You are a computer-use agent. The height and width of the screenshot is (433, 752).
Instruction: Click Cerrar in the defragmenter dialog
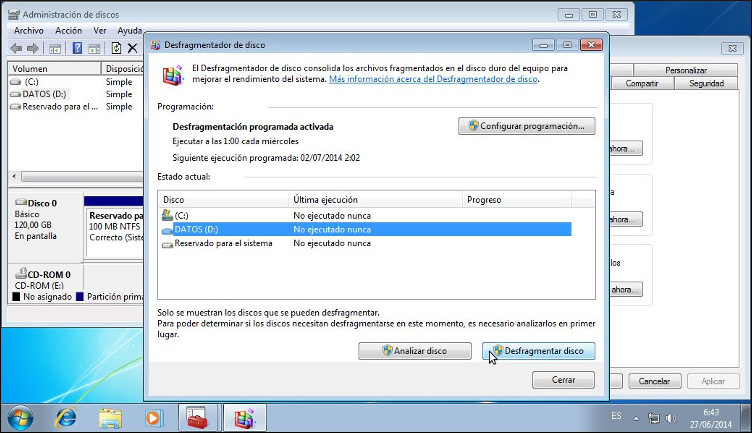563,380
